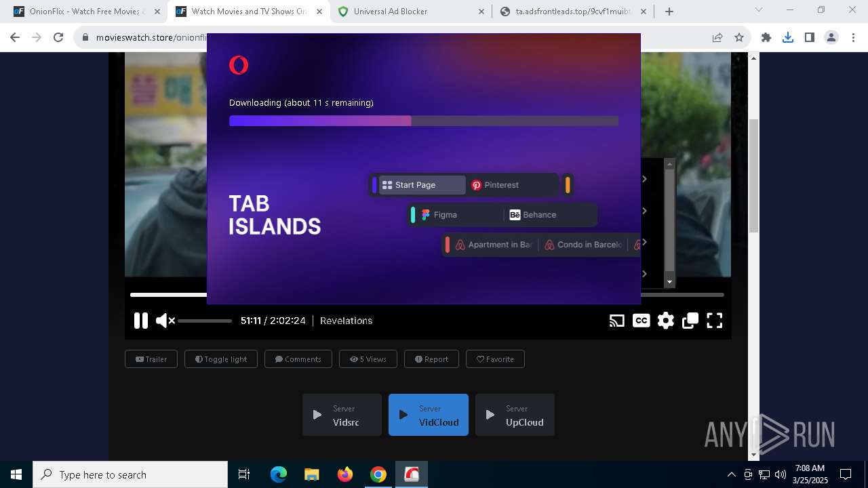The height and width of the screenshot is (488, 868).
Task: Click the address bar URL
Action: point(151,38)
